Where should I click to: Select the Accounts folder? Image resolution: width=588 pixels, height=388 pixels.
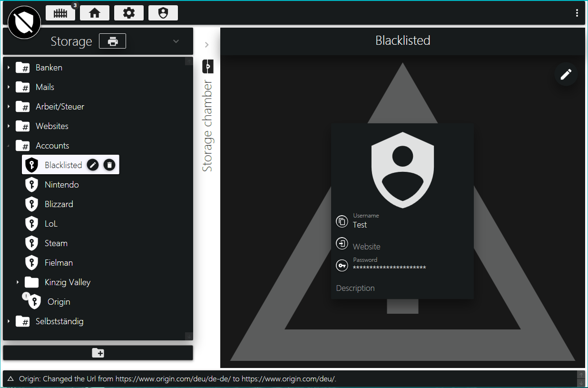(x=52, y=146)
